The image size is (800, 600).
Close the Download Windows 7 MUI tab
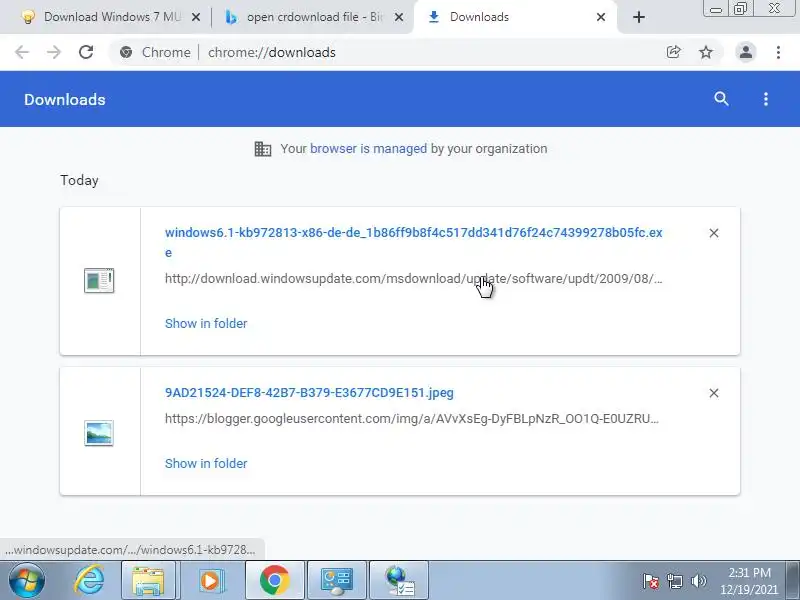[196, 17]
